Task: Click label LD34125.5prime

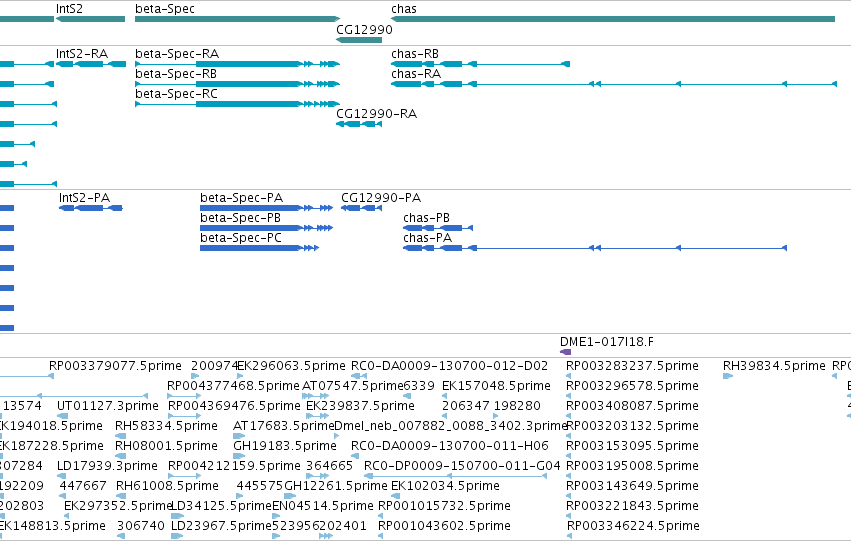Action: pos(221,506)
